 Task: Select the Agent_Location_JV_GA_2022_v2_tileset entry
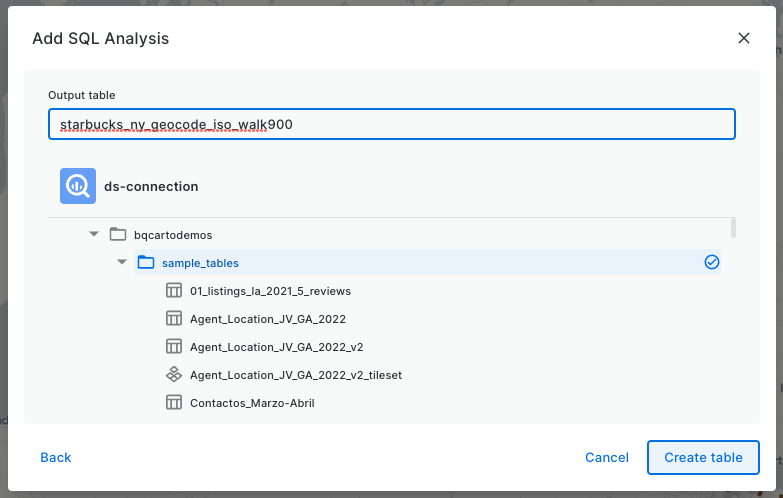point(295,375)
